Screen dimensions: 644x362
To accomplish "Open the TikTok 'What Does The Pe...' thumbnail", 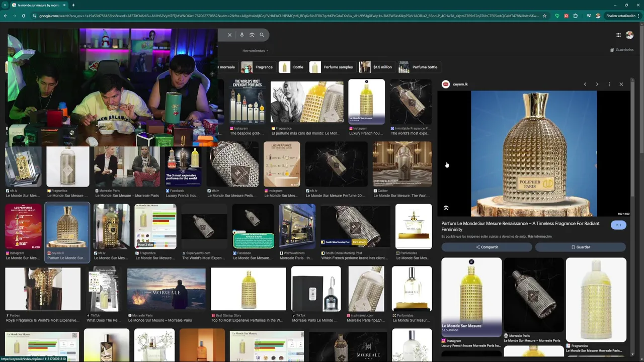I will tap(103, 289).
